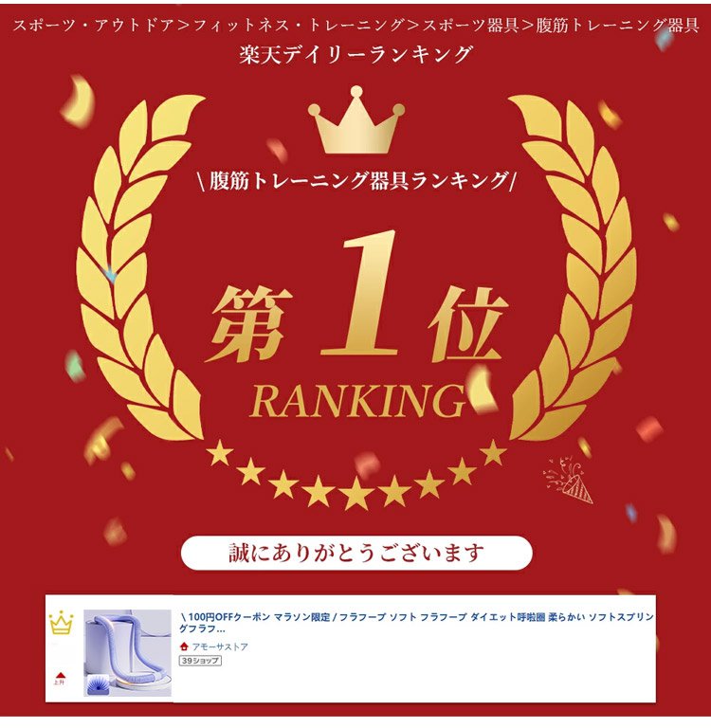
Task: Click the party popper illustration
Action: [568, 480]
